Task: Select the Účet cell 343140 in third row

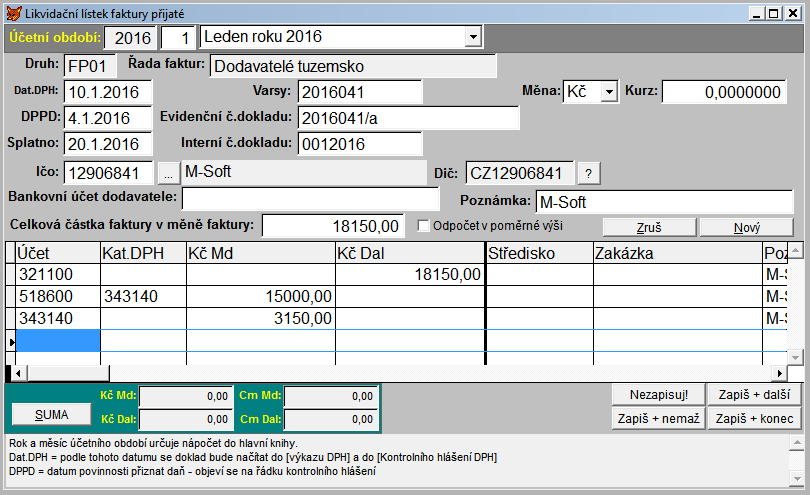Action: pyautogui.click(x=58, y=318)
